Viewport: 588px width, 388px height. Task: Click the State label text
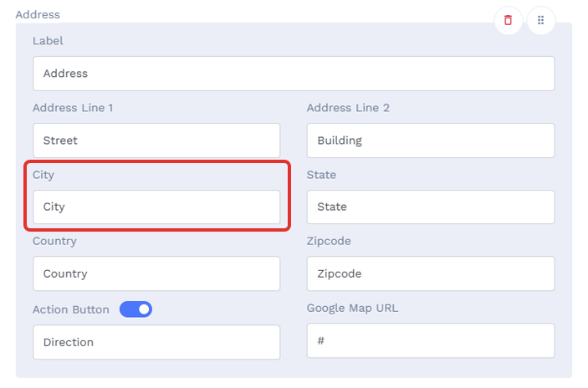[321, 175]
